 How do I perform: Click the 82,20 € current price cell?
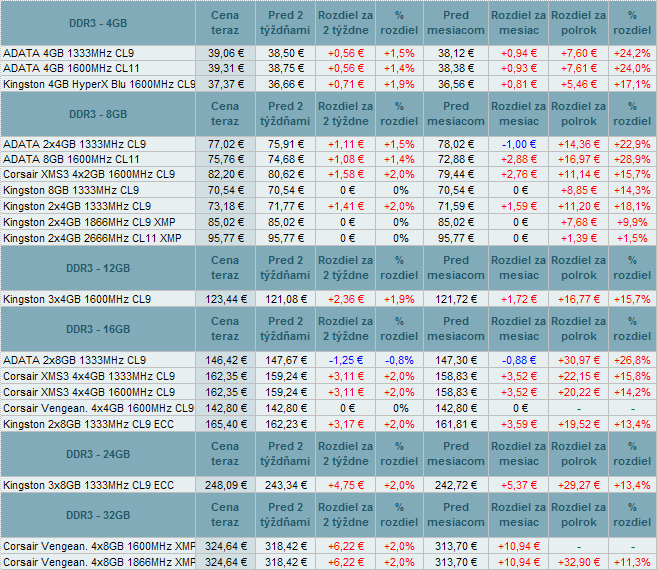(x=225, y=174)
